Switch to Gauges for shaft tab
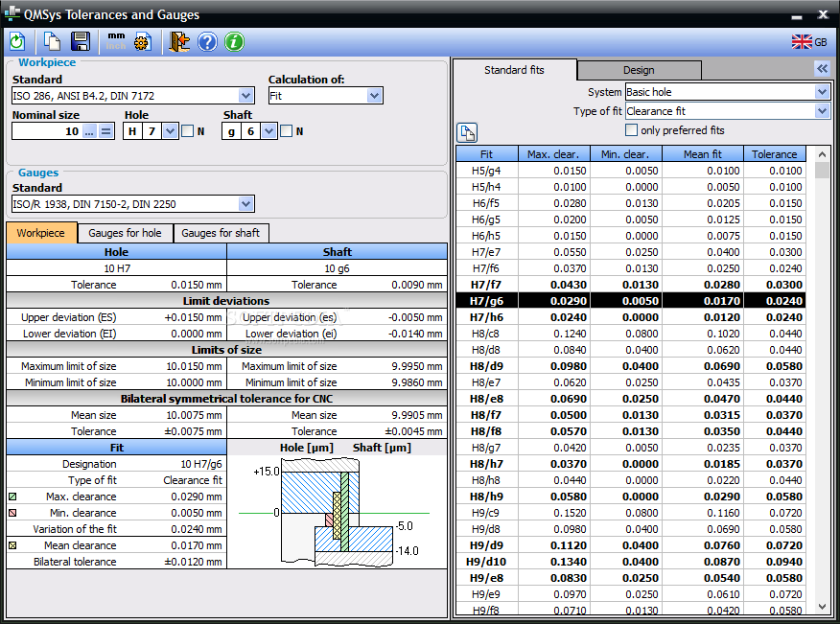 [x=221, y=233]
